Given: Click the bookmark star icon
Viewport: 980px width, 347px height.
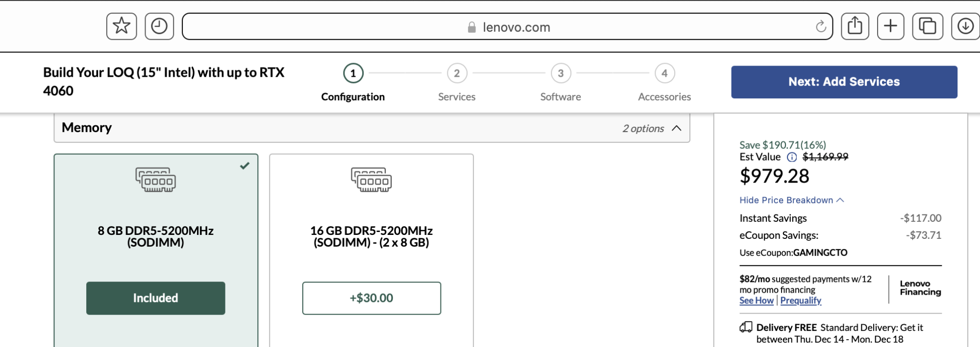Looking at the screenshot, I should coord(122,26).
